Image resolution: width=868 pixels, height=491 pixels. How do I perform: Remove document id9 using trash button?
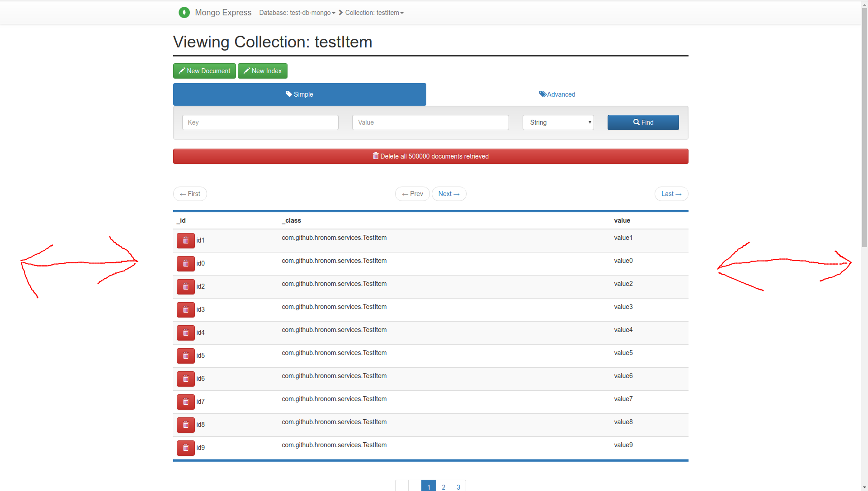185,448
